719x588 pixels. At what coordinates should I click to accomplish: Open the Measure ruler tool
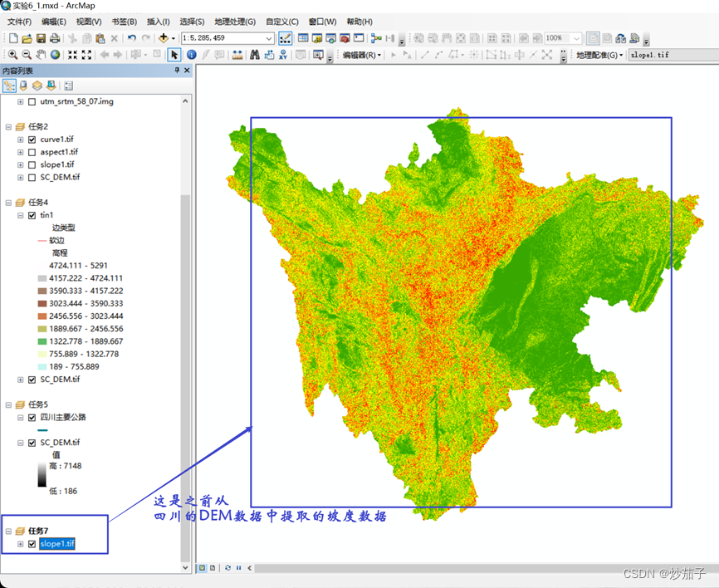pyautogui.click(x=237, y=55)
